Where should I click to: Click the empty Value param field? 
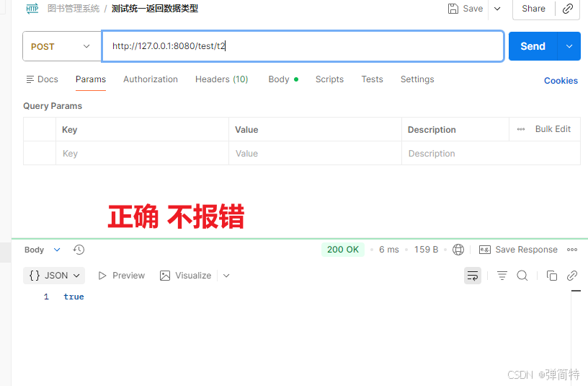coord(315,154)
